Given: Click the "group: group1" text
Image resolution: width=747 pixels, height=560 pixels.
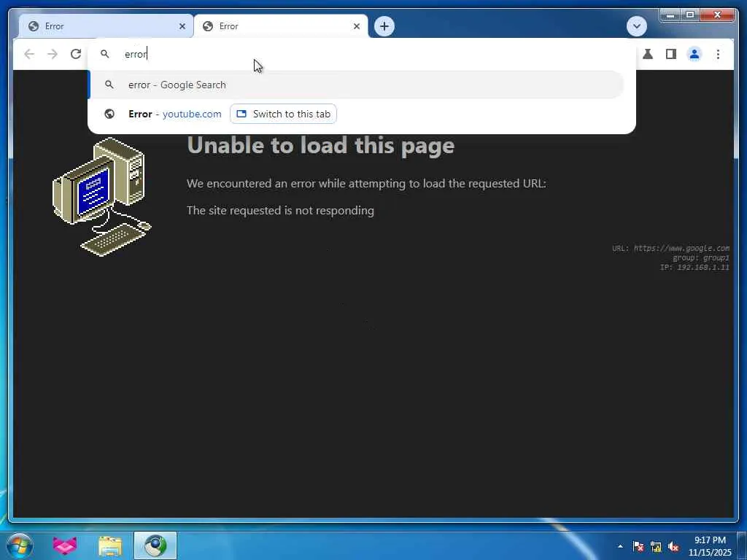Looking at the screenshot, I should point(700,257).
